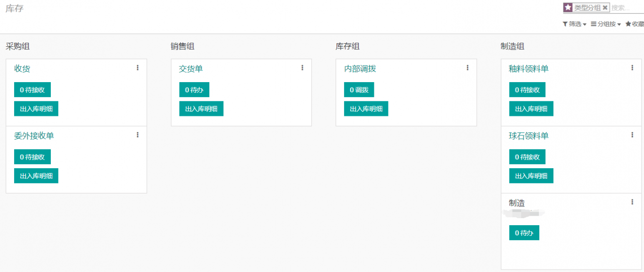
Task: Open the 收藏 favorites dropdown
Action: [634, 24]
